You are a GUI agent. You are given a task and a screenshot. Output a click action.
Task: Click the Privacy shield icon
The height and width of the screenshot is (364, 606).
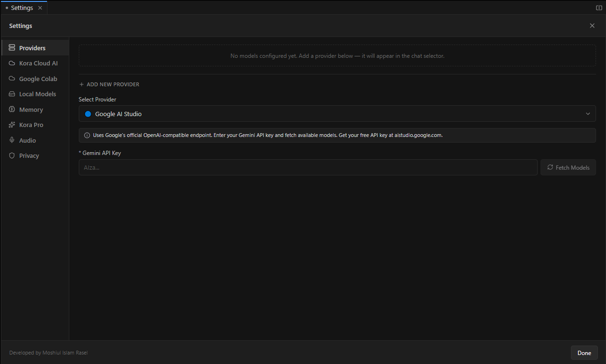pyautogui.click(x=12, y=155)
